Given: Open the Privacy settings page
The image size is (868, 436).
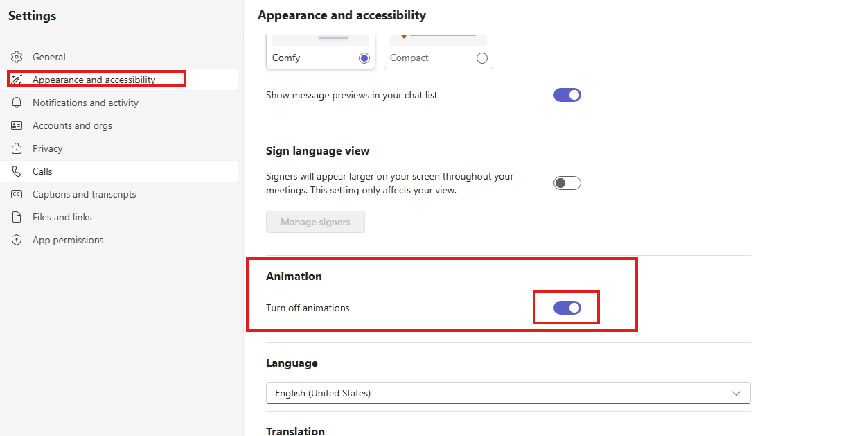Looking at the screenshot, I should (47, 148).
